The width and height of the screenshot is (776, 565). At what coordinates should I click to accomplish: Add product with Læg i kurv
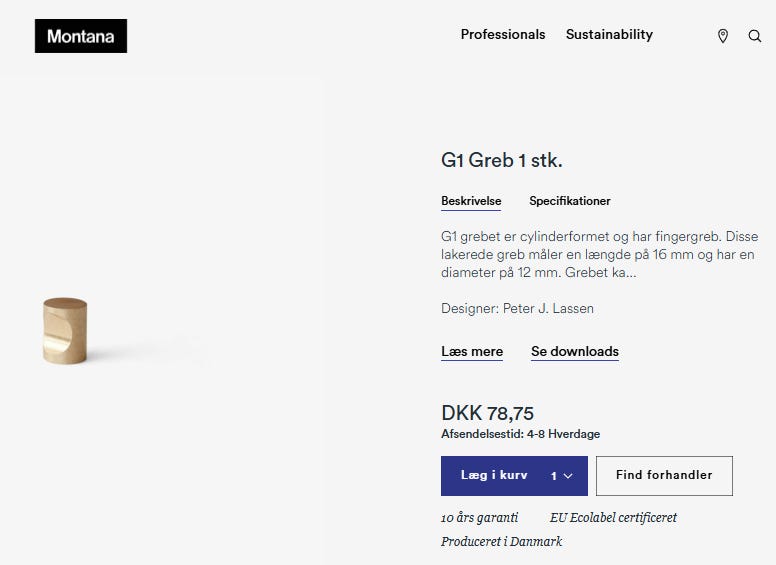tap(494, 475)
